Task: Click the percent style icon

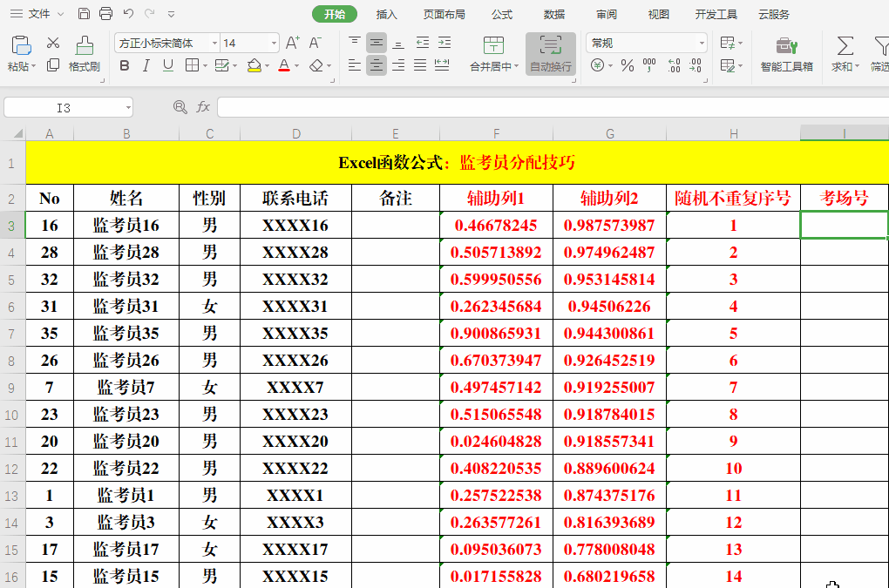Action: coord(627,65)
